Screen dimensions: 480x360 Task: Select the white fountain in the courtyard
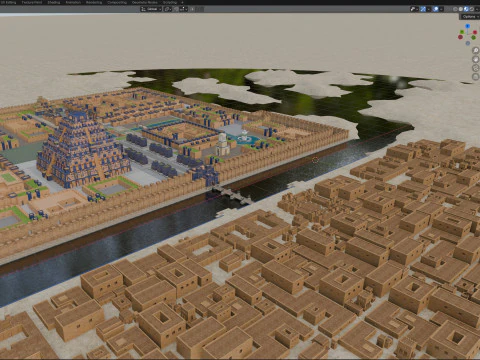244,137
